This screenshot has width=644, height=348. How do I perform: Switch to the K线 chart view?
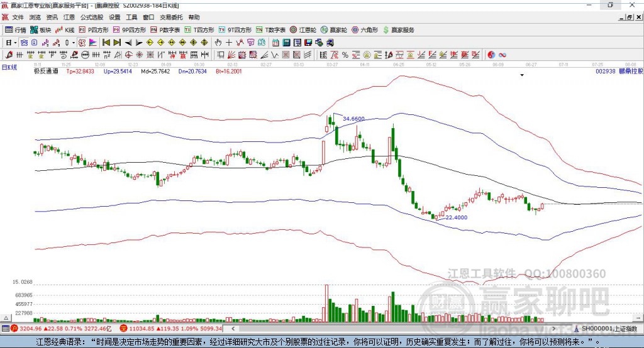click(x=65, y=30)
